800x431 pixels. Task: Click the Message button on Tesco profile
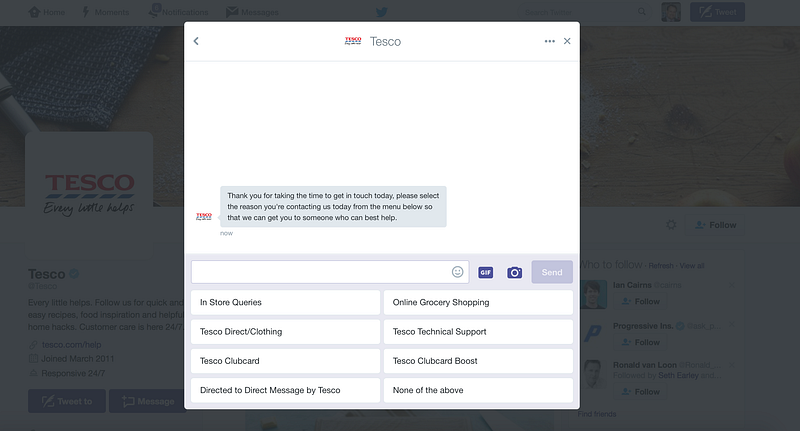[148, 401]
